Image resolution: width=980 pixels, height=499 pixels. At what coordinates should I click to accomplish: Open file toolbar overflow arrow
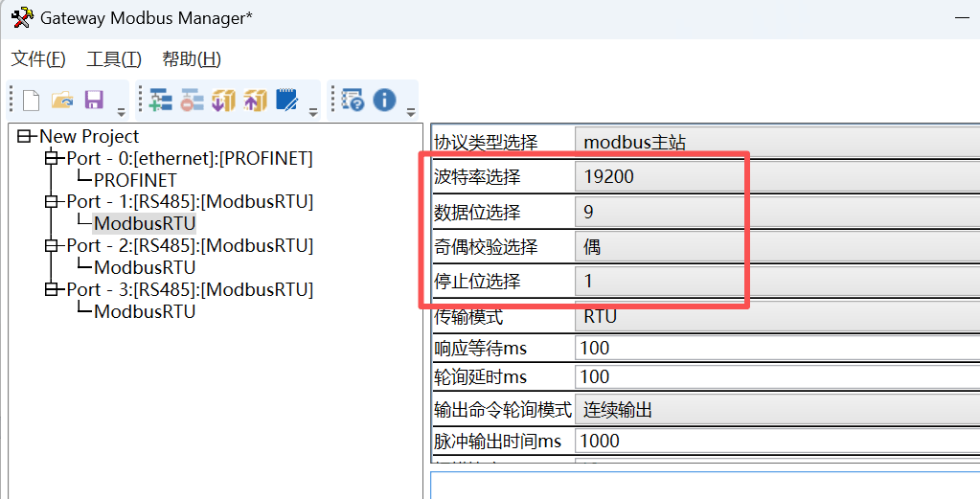point(122,112)
